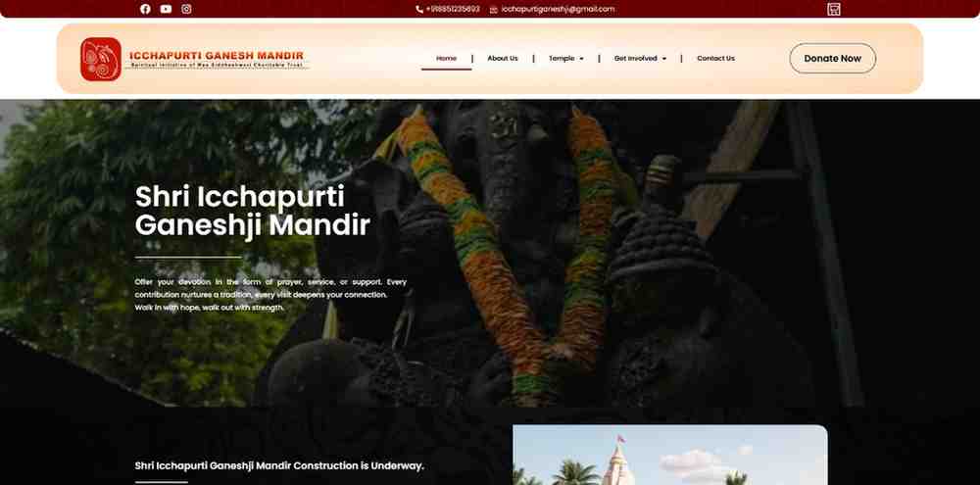Click the Shri Icchapurti Ganeshji Mandir heading
Viewport: 980px width, 485px height.
(x=253, y=211)
